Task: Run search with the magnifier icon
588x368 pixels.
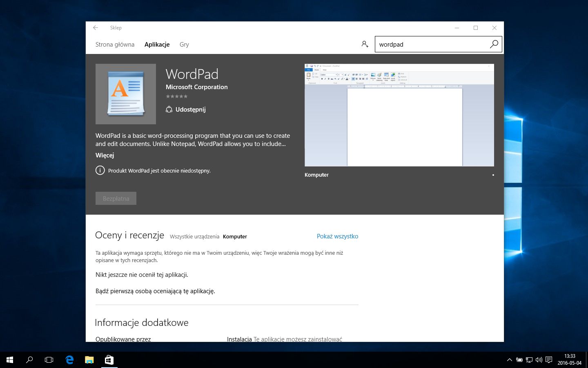Action: point(494,44)
